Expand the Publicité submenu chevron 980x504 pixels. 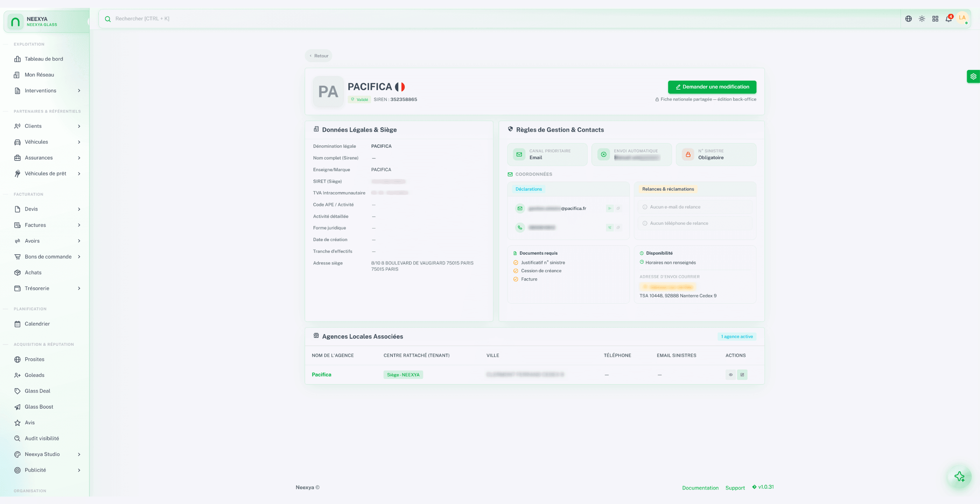[x=79, y=470]
